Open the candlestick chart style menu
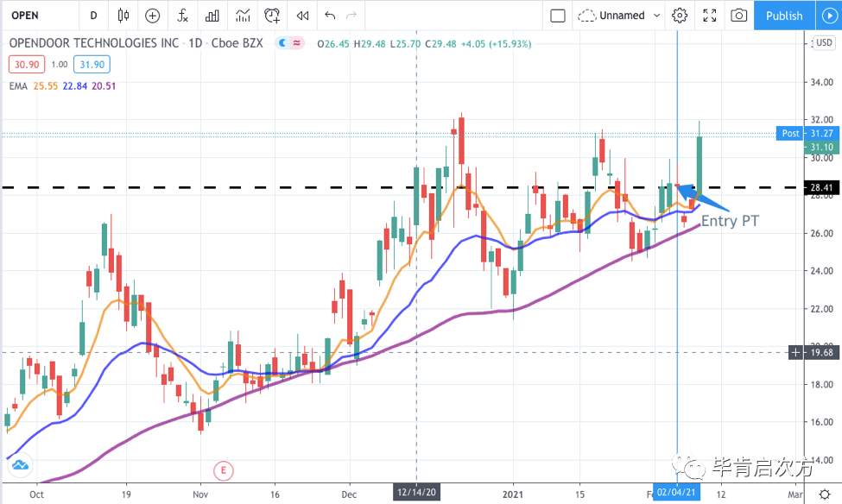 click(x=123, y=16)
